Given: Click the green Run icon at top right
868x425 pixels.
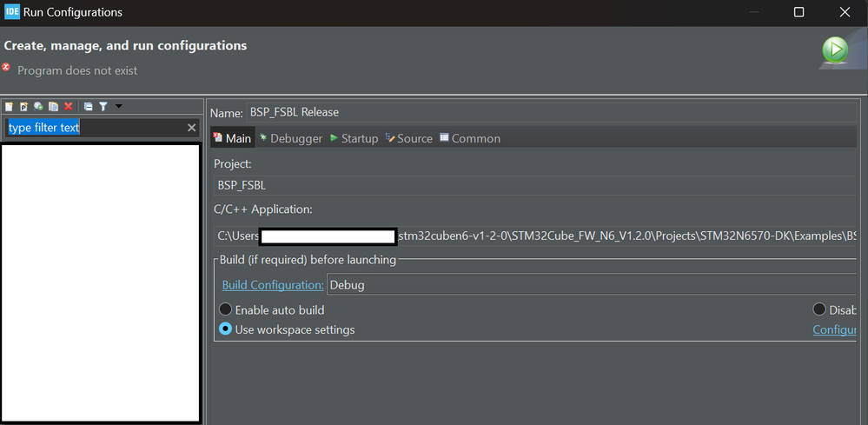Looking at the screenshot, I should click(x=834, y=50).
